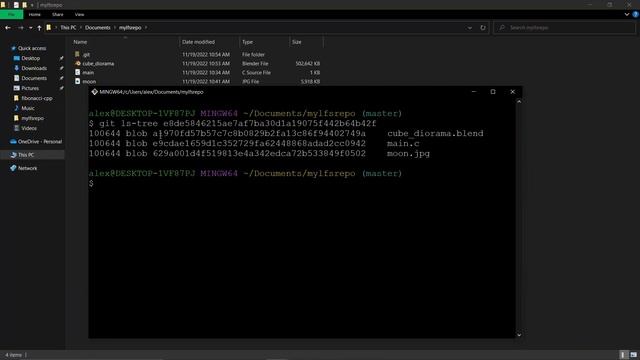Go forward in File Explorer
The image size is (640, 360).
pyautogui.click(x=20, y=28)
